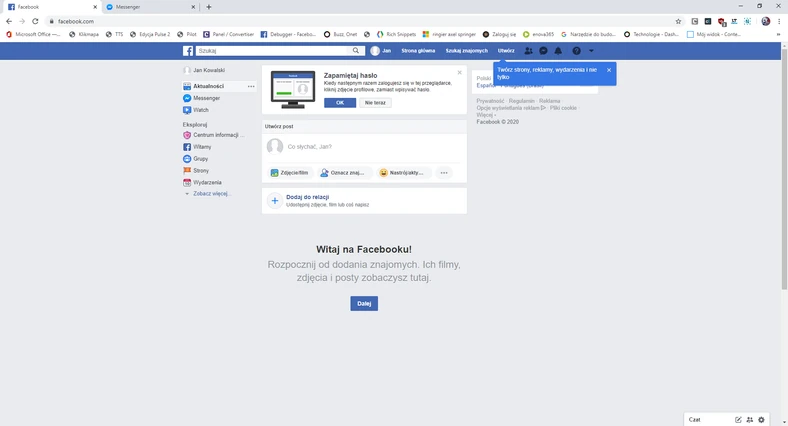
Task: Click Jan profile link in header
Action: [x=381, y=51]
